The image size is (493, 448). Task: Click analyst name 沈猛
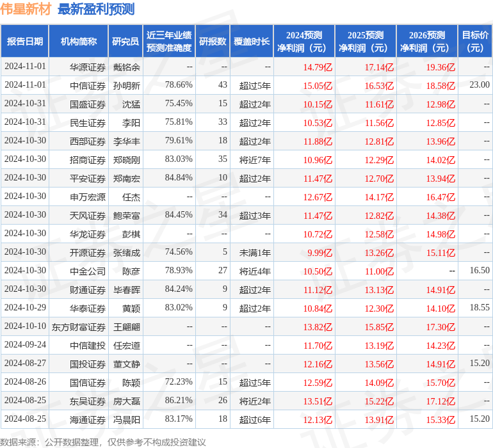click(x=131, y=104)
